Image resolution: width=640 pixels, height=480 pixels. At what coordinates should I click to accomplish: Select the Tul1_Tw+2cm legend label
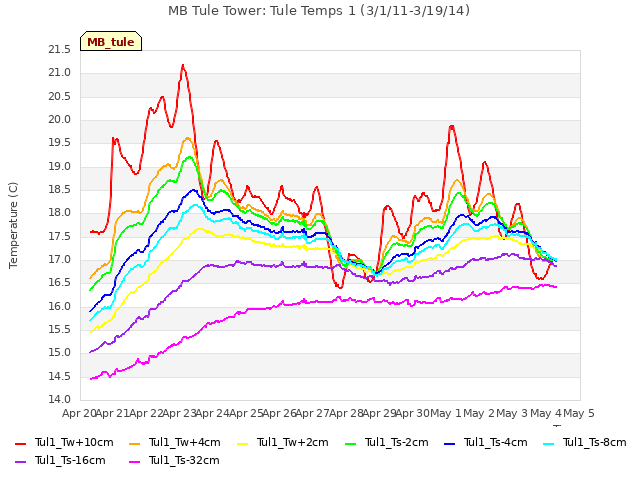point(293,442)
